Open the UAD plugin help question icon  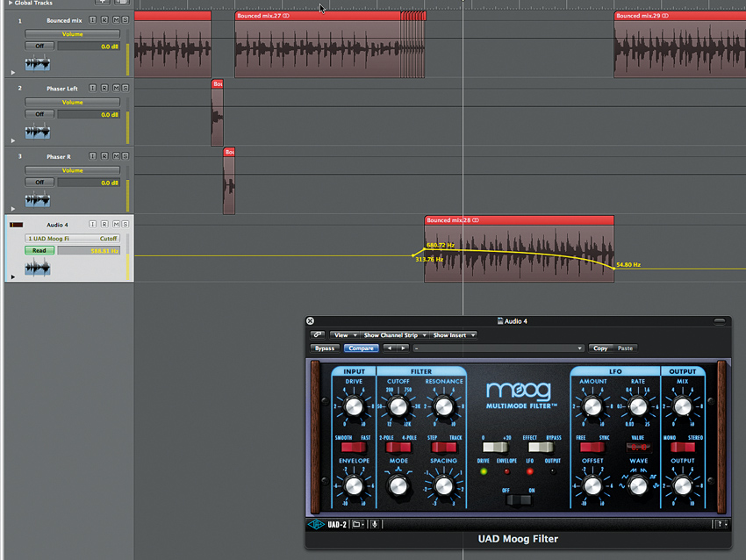[721, 524]
